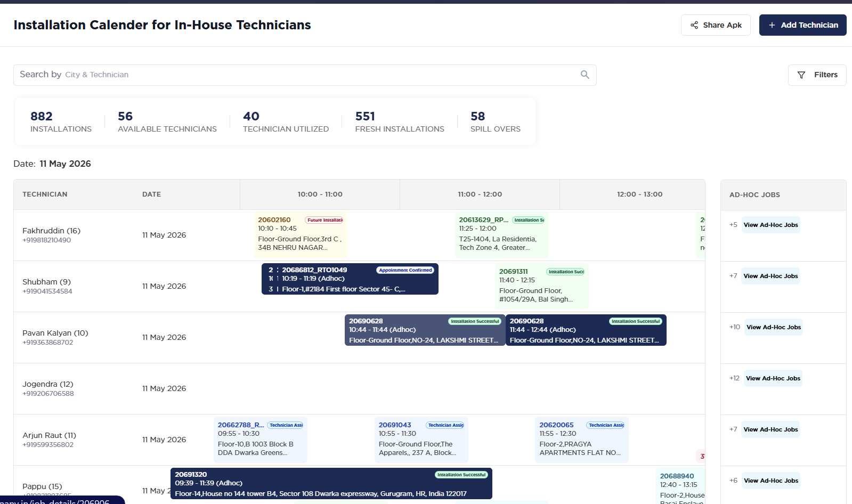Open job 20691311 for Shubham

click(x=541, y=286)
